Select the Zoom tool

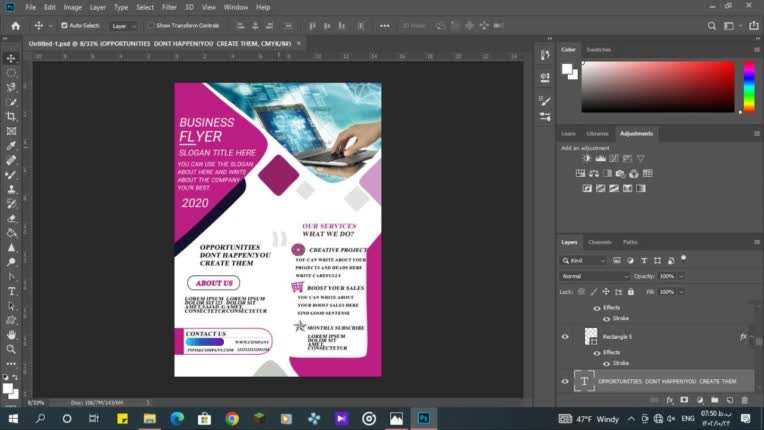click(x=11, y=349)
